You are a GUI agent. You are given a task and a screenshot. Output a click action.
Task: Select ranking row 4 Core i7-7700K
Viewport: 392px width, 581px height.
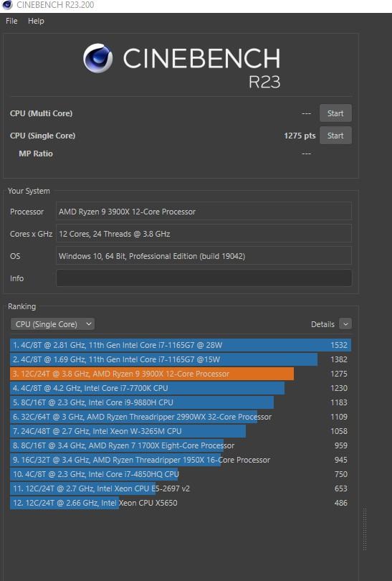coord(181,388)
